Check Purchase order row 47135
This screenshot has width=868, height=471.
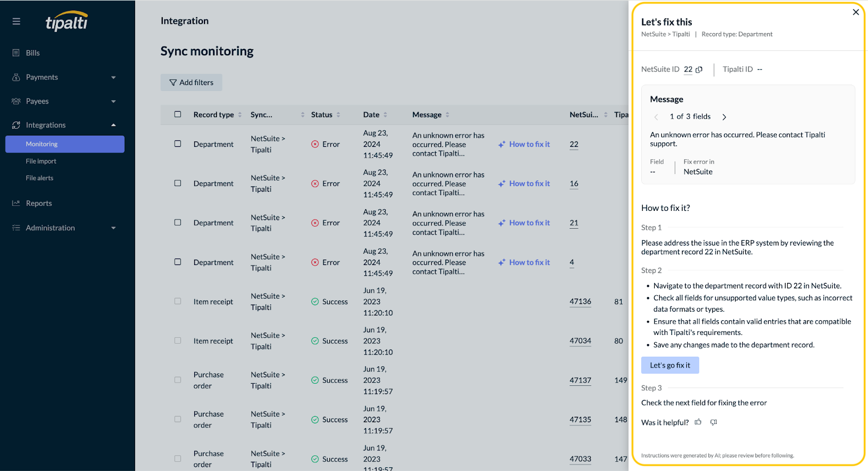pyautogui.click(x=177, y=419)
